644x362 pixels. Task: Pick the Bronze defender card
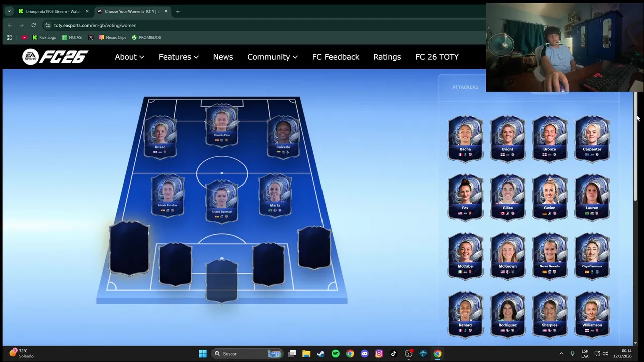550,138
